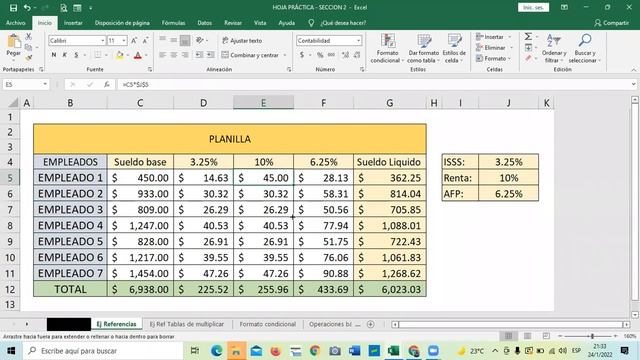640x360 pixels.
Task: Increase font size with large A
Action: click(133, 40)
